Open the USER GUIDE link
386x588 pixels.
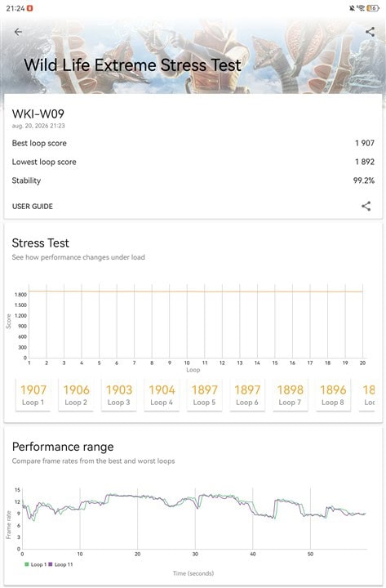[x=33, y=207]
